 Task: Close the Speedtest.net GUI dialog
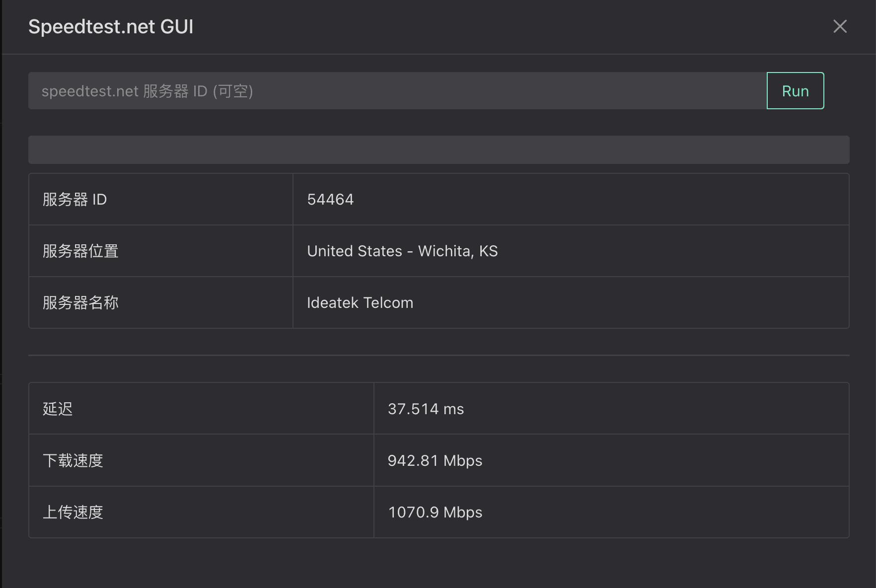click(840, 26)
